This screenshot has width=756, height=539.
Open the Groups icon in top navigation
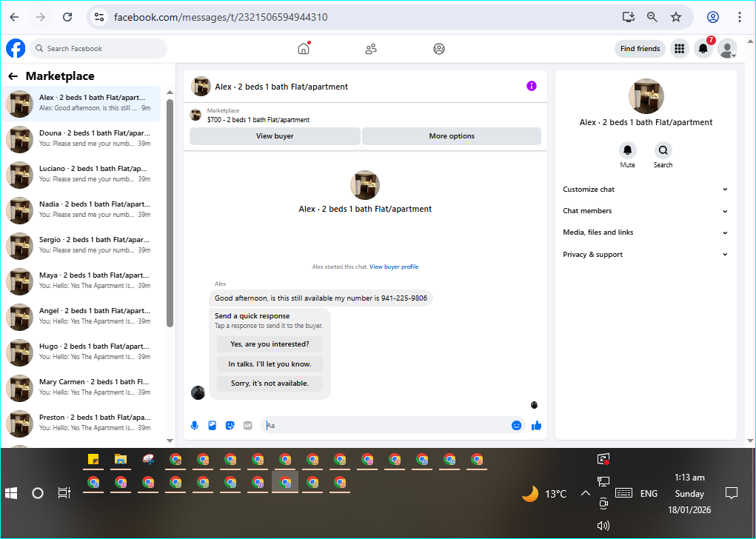click(x=439, y=49)
